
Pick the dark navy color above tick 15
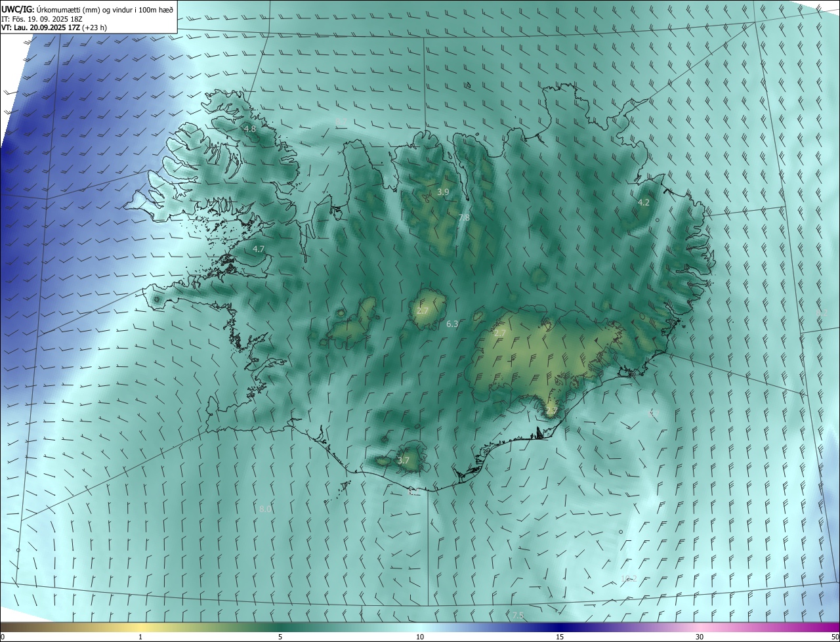click(x=560, y=627)
